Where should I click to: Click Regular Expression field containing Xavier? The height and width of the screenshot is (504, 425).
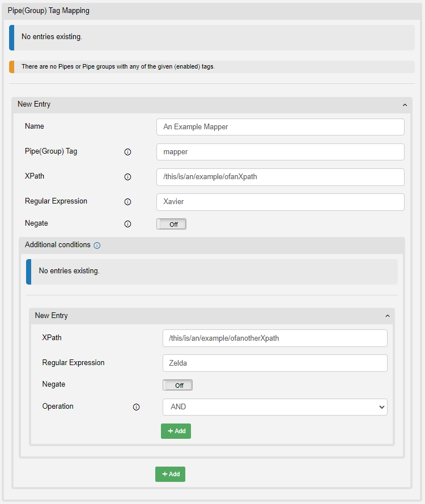(x=280, y=202)
